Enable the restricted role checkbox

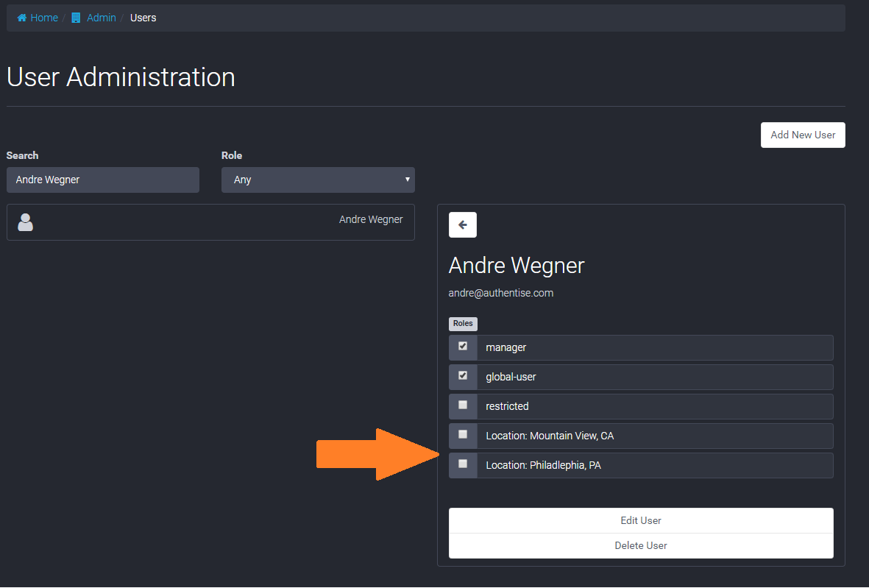pos(463,405)
